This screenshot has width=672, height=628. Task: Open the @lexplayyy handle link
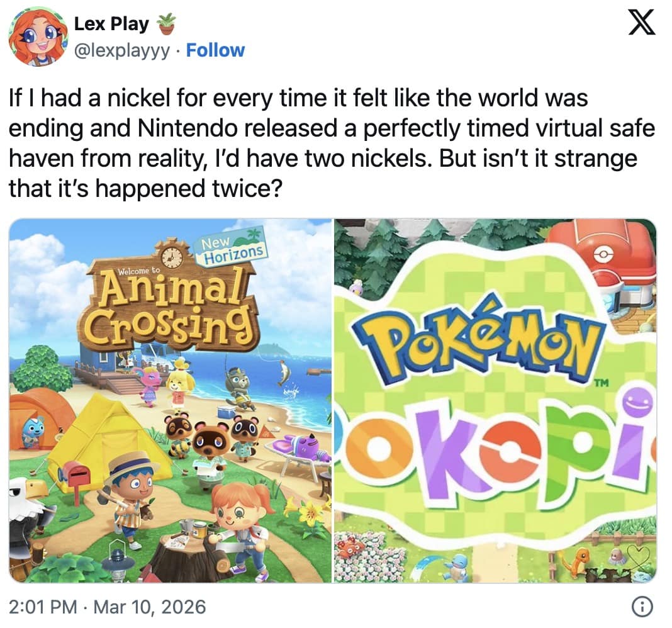pyautogui.click(x=121, y=50)
